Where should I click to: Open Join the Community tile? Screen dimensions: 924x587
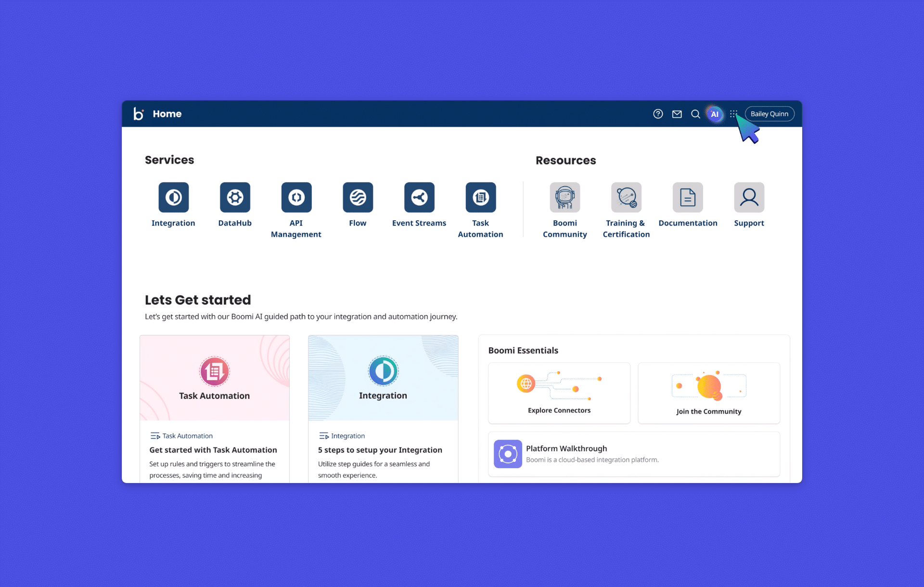click(709, 393)
